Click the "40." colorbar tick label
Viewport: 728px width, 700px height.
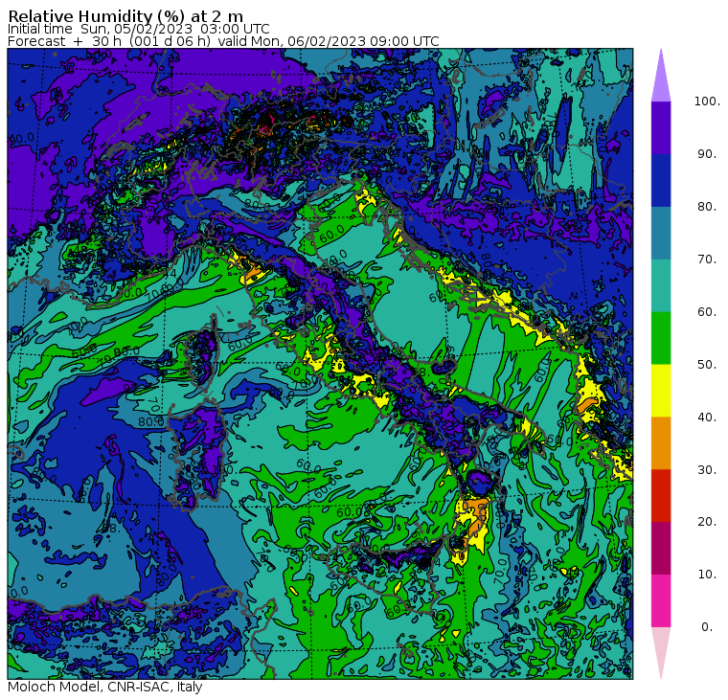pyautogui.click(x=707, y=417)
